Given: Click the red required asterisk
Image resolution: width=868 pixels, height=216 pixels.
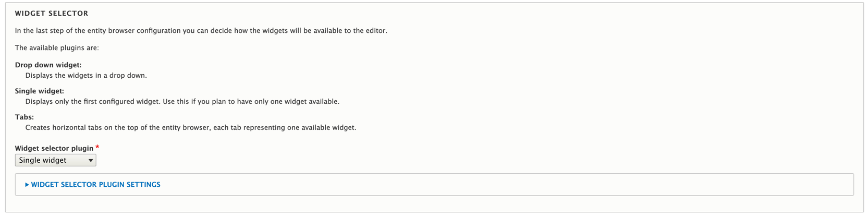Looking at the screenshot, I should 97,148.
